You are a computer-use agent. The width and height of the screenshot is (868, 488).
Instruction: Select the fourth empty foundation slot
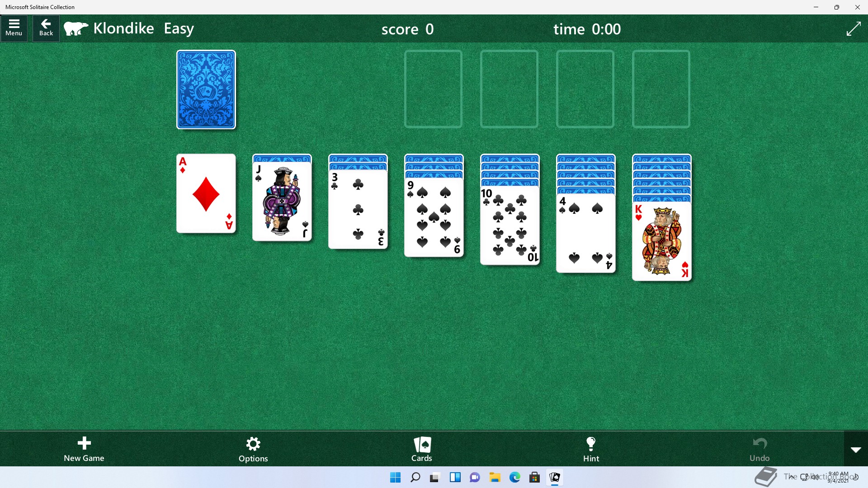point(661,89)
